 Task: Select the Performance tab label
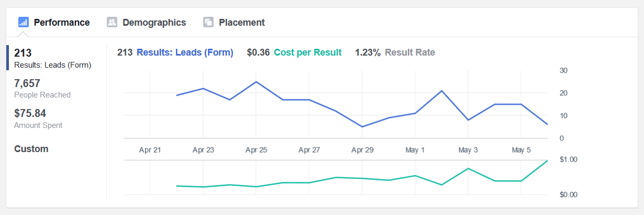click(62, 23)
